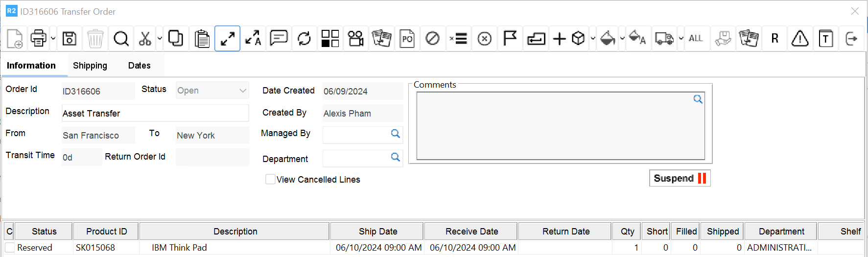
Task: Click the flag icon
Action: pyautogui.click(x=510, y=38)
